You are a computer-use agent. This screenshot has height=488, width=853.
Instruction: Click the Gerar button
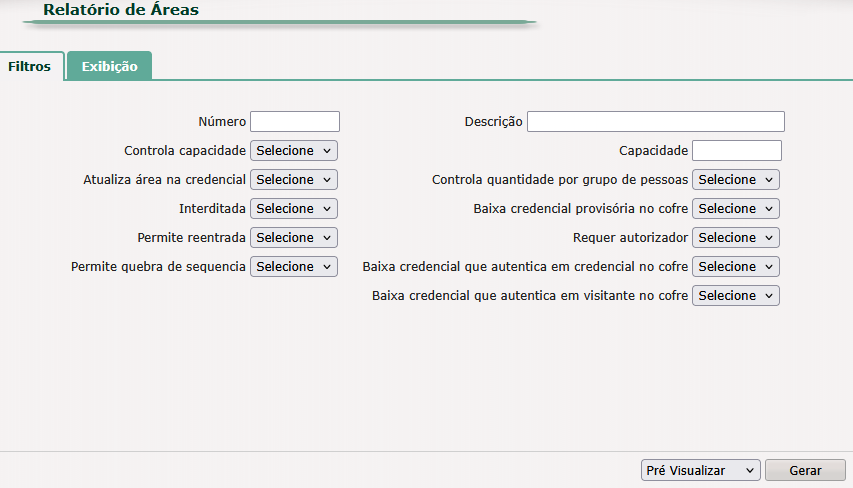point(805,471)
